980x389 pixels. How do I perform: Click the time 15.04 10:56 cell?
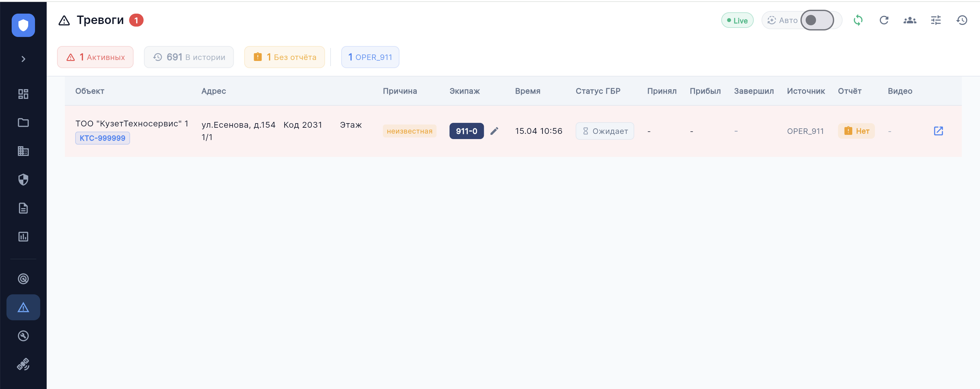[x=538, y=131]
